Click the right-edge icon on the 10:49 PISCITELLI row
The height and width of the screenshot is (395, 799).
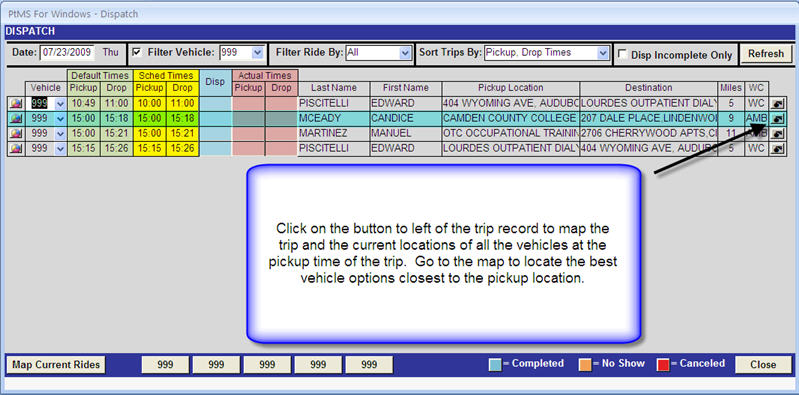coord(777,104)
